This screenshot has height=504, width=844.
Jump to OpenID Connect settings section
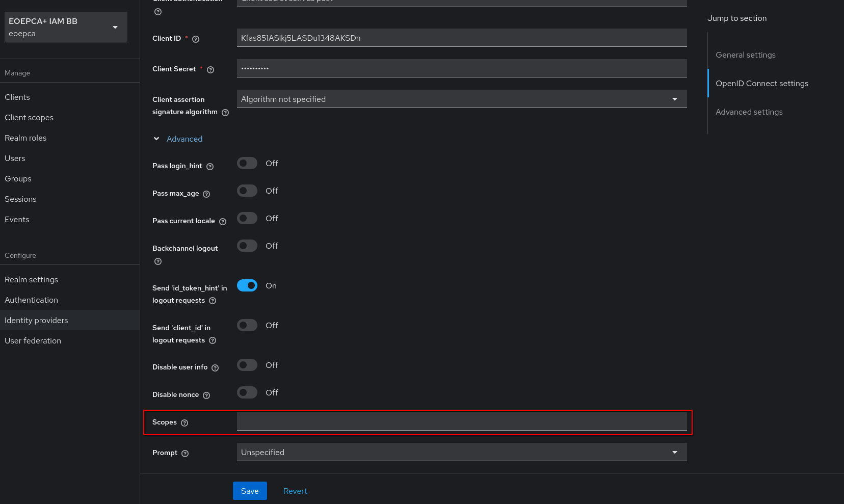pyautogui.click(x=762, y=83)
